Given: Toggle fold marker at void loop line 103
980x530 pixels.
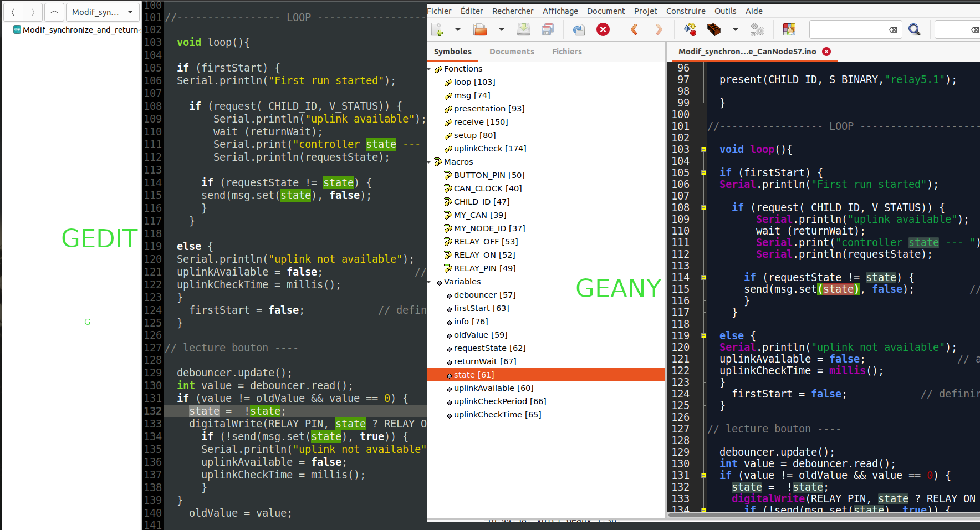Looking at the screenshot, I should pos(703,150).
